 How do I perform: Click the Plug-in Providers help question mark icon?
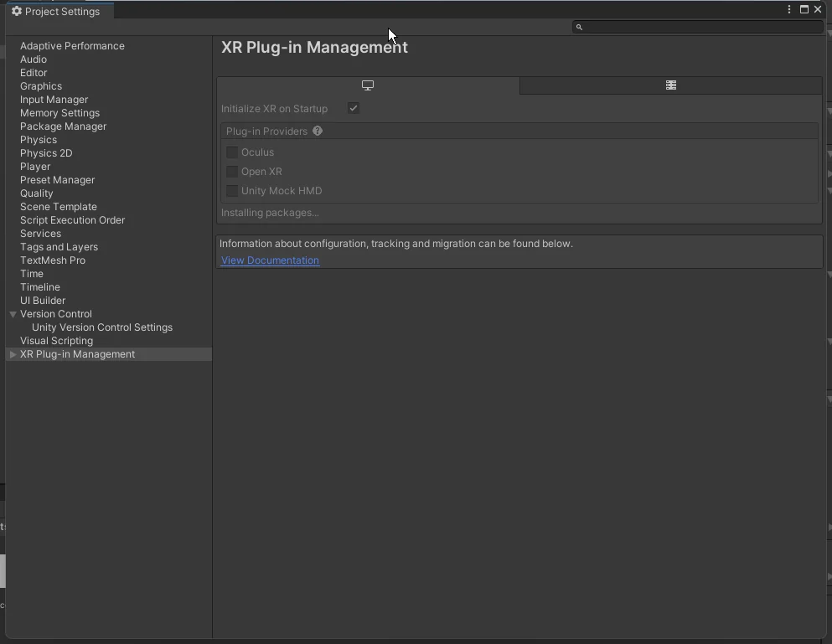318,131
